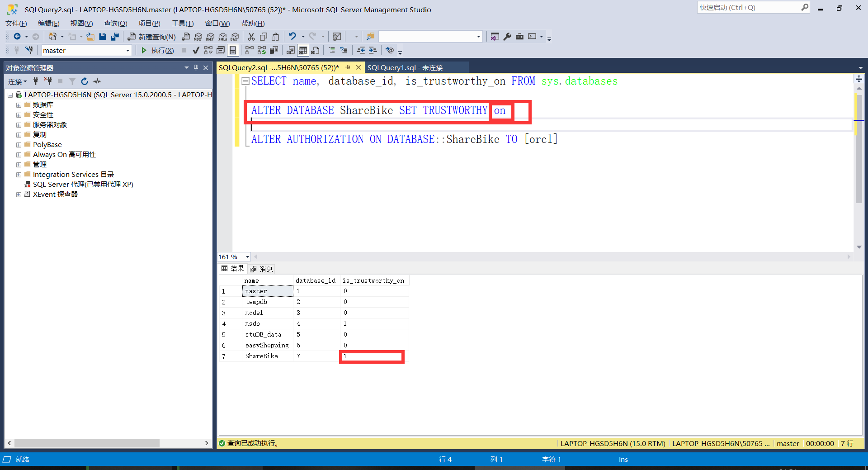Toggle the auto-hide pin on Object Explorer
The height and width of the screenshot is (470, 868).
(196, 68)
